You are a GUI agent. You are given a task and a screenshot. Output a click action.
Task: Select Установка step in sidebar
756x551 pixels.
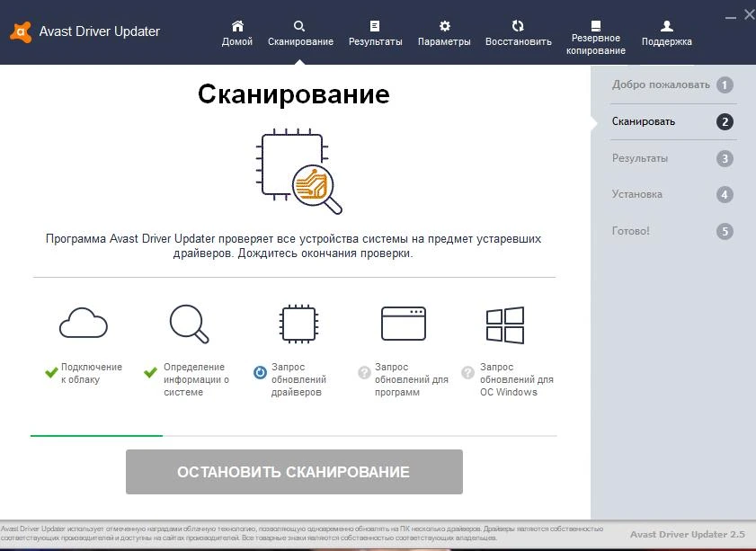pos(673,194)
